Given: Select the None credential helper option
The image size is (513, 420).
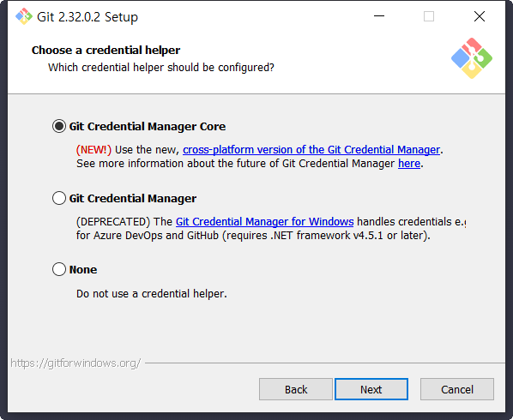Looking at the screenshot, I should tap(59, 269).
